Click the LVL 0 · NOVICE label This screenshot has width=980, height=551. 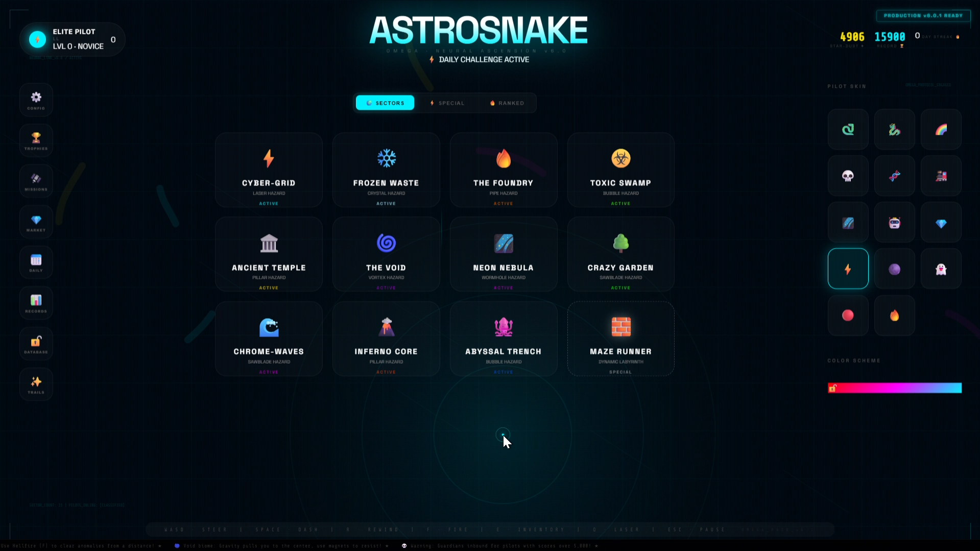(78, 46)
